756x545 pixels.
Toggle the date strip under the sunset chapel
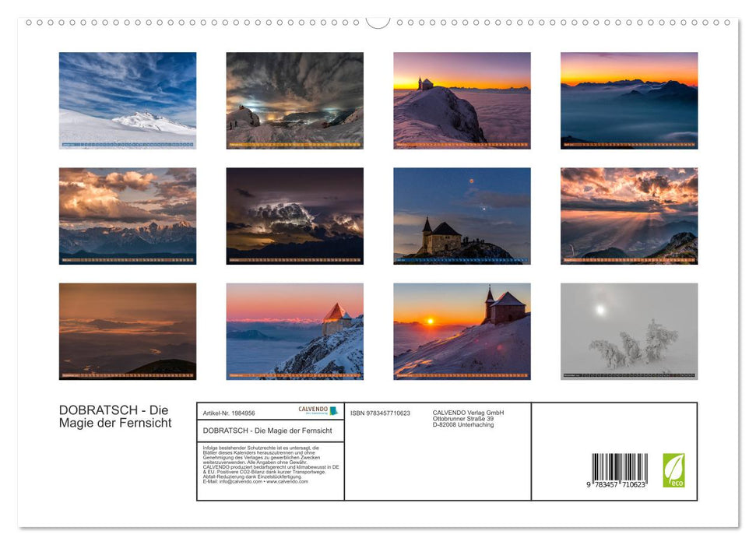pyautogui.click(x=462, y=374)
